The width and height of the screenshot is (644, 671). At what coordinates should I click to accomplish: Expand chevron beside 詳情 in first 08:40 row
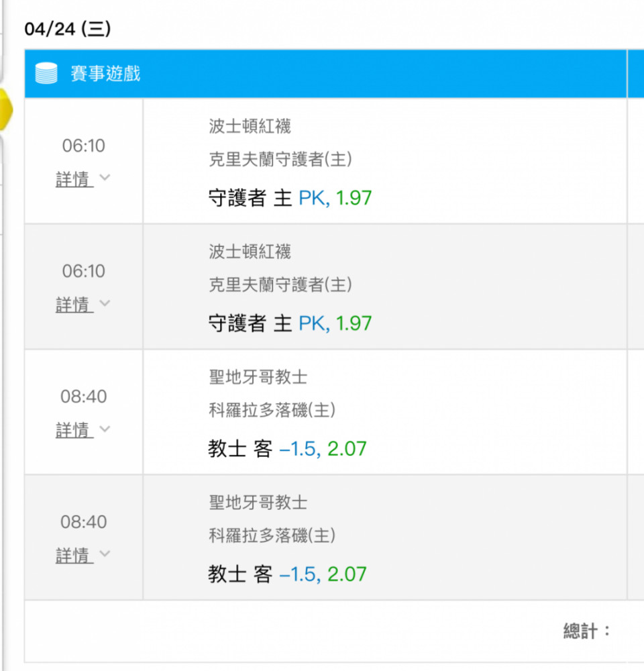tap(105, 429)
